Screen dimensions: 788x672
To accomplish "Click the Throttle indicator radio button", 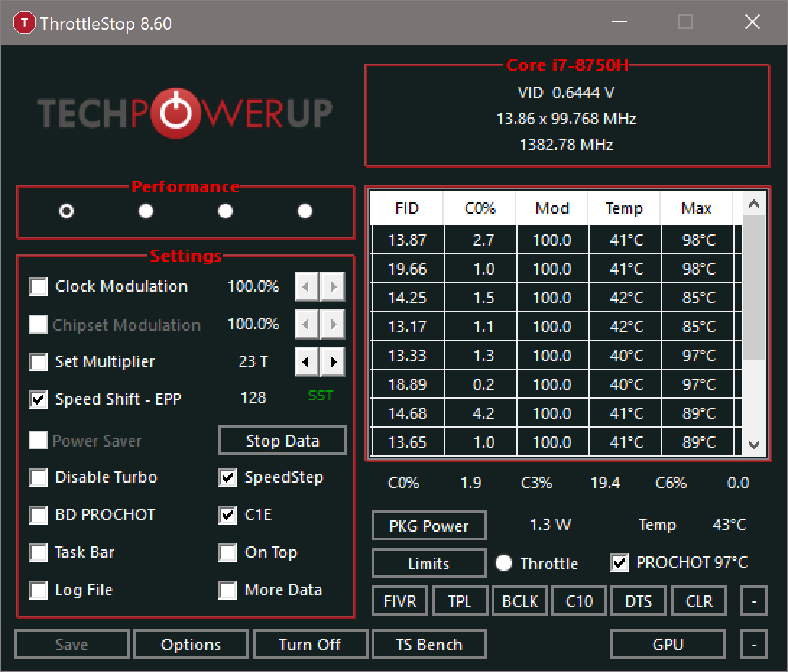I will (504, 563).
